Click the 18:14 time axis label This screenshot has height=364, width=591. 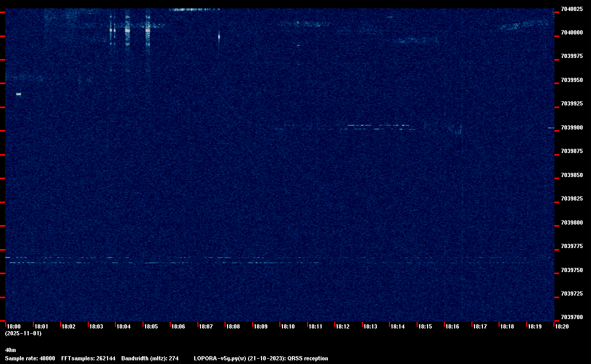pos(398,326)
